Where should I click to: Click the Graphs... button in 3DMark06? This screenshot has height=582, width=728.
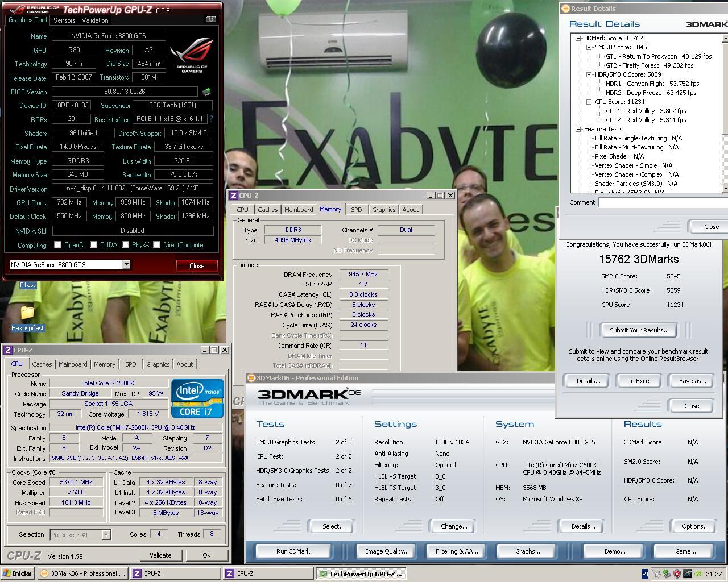click(x=527, y=551)
